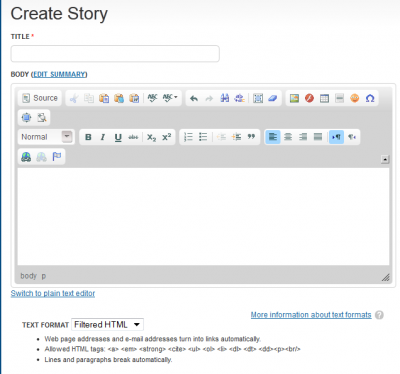Click the Insert Image icon
400x374 pixels.
pyautogui.click(x=294, y=98)
